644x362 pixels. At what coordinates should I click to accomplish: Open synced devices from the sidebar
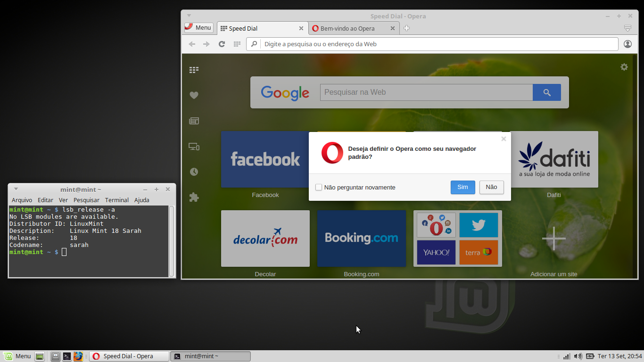[x=193, y=146]
